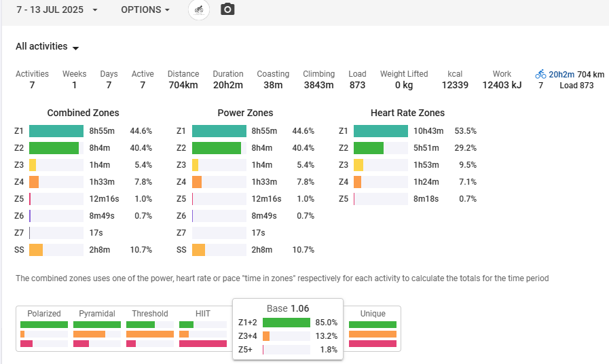Image resolution: width=609 pixels, height=364 pixels.
Task: Click the round cycling avatar icon
Action: 199,10
